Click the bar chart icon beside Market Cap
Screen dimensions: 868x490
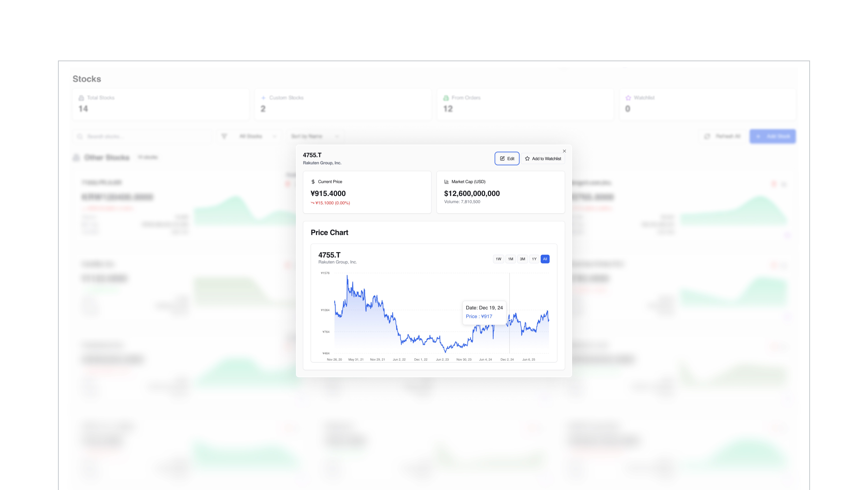[446, 182]
